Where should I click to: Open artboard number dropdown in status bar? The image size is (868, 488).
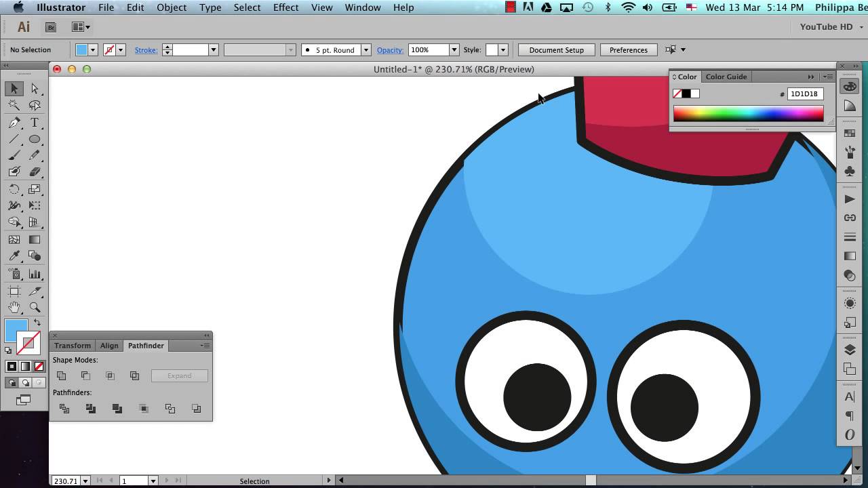click(x=153, y=481)
